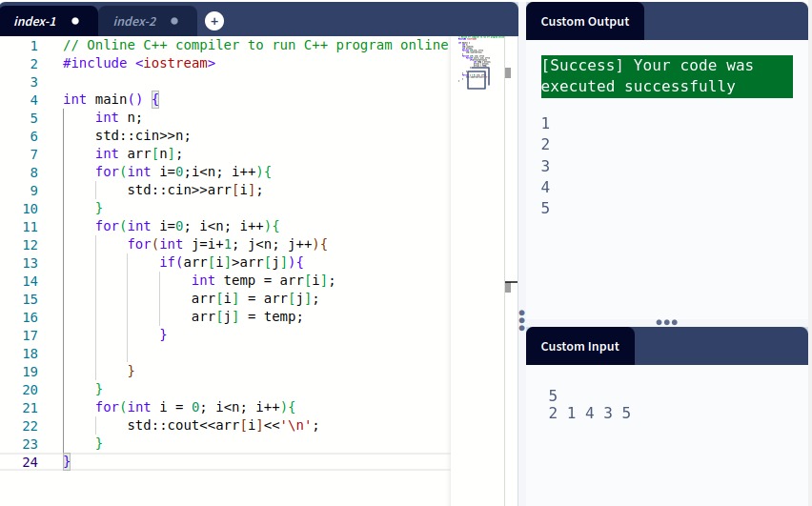This screenshot has width=812, height=506.
Task: Click the 'arr[i] = arr[j];' line
Action: pos(255,298)
